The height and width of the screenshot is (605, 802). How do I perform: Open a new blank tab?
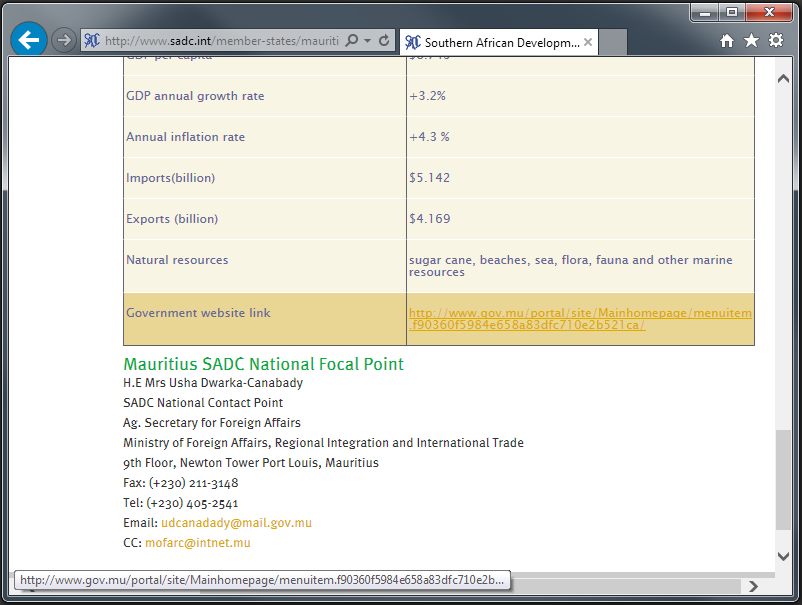[x=613, y=42]
